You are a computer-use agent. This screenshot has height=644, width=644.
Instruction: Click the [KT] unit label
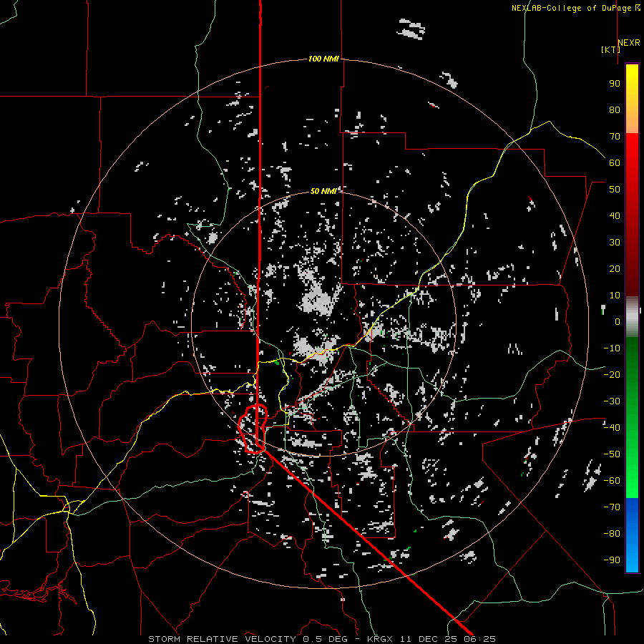tap(611, 49)
